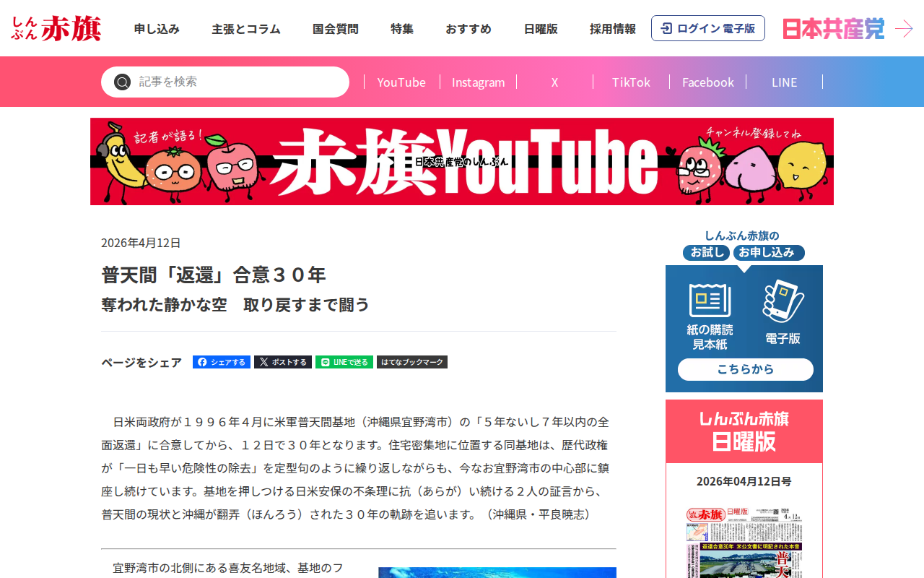Click the こちらから button
Viewport: 924px width, 578px height.
746,369
